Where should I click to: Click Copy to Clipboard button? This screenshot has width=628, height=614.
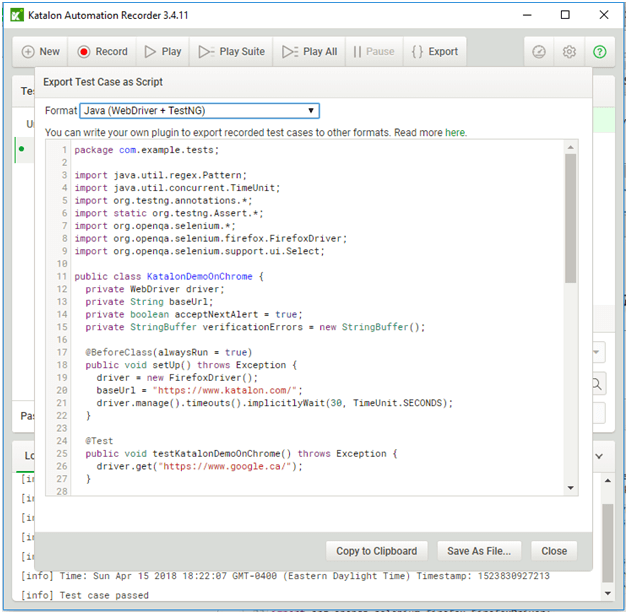376,551
